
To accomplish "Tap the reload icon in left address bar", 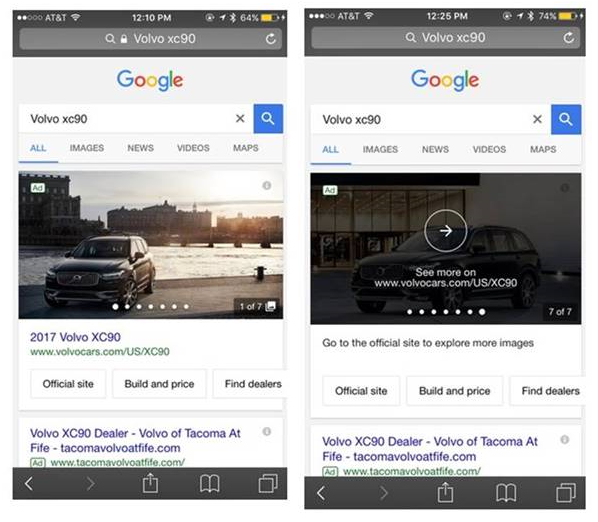I will coord(270,39).
